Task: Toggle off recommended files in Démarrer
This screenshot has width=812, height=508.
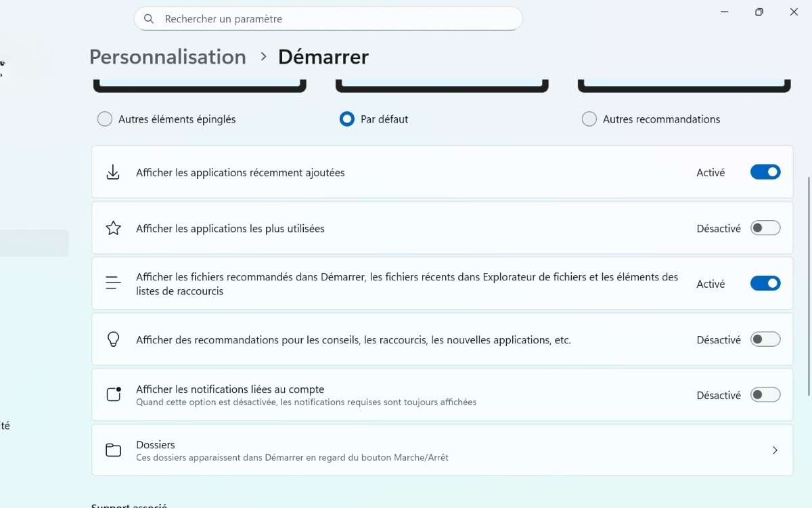Action: tap(765, 283)
